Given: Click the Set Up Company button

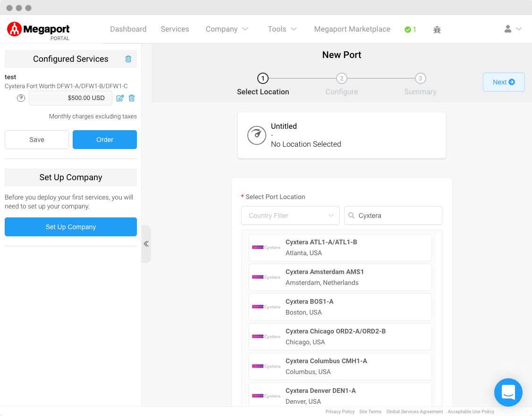Looking at the screenshot, I should [71, 227].
